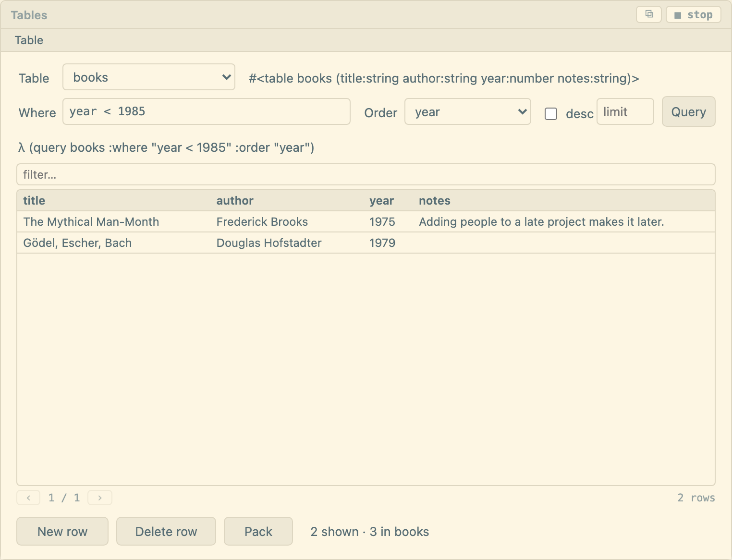
Task: Click the Pack button
Action: pos(258,531)
